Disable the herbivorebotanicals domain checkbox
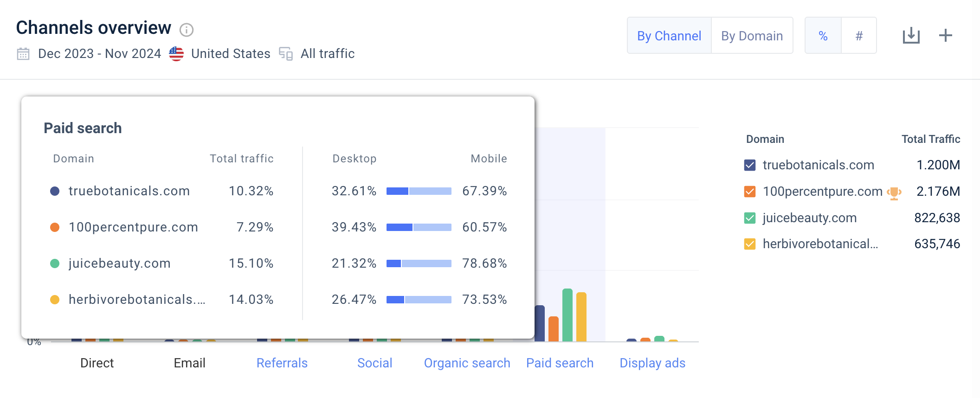This screenshot has width=980, height=398. (x=750, y=244)
